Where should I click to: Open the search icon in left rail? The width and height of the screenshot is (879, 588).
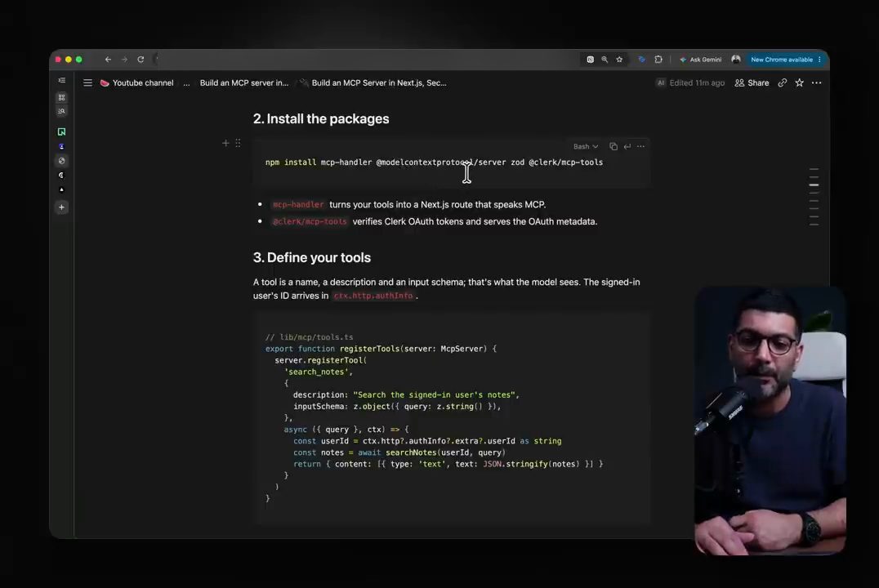tap(61, 111)
